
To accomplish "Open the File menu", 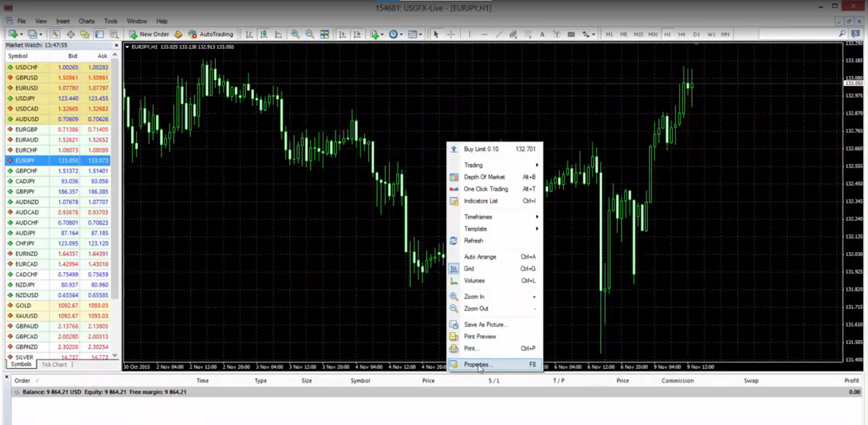I will 21,21.
